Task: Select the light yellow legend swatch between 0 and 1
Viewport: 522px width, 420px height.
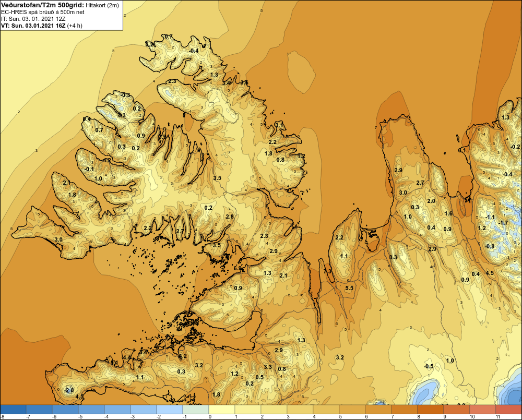Action: point(222,410)
